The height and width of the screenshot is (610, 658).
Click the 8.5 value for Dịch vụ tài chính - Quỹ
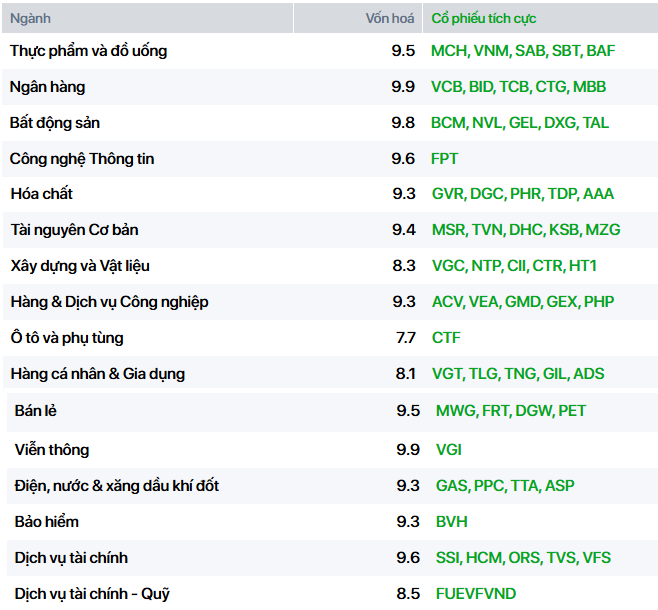(408, 594)
